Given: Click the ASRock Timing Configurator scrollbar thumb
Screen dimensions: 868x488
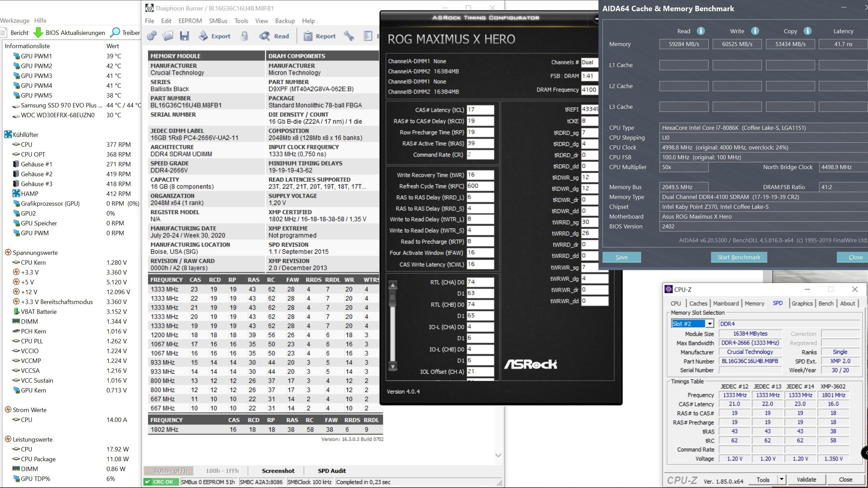Looking at the screenshot, I should point(393,299).
